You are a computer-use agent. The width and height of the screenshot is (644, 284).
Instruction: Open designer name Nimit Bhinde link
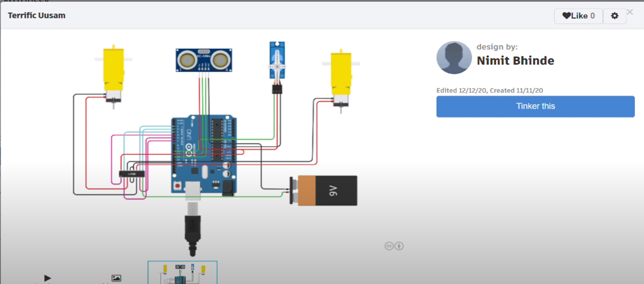[515, 61]
